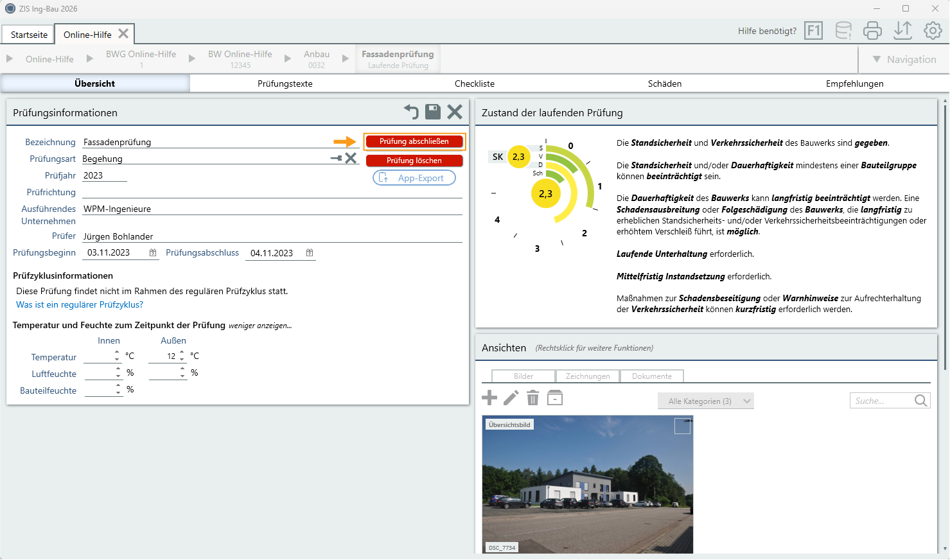This screenshot has height=560, width=950.
Task: Expand the Navigation dropdown
Action: 904,59
